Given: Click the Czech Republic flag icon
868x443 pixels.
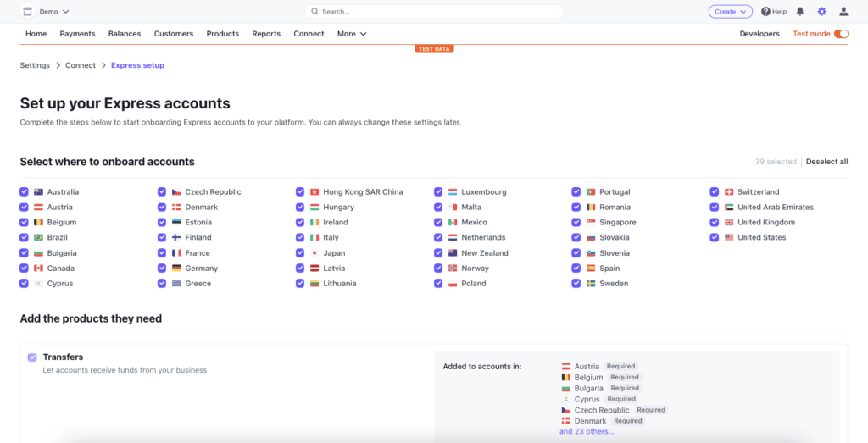Looking at the screenshot, I should point(176,192).
